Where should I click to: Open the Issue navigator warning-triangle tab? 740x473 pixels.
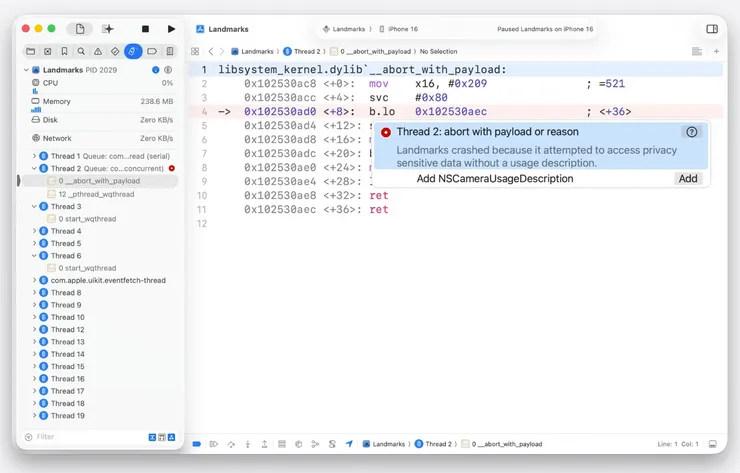coord(98,51)
